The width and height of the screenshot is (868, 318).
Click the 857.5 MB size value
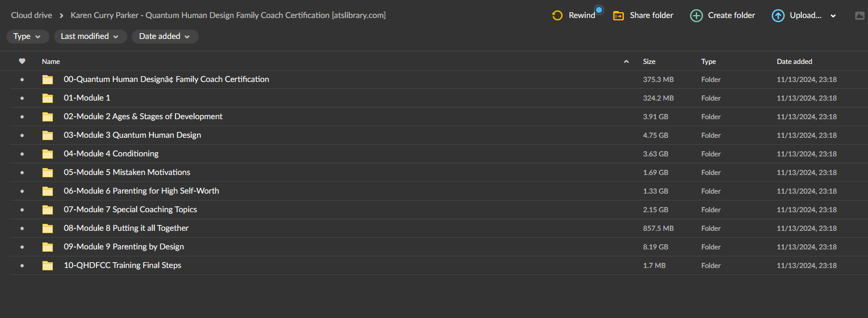[658, 228]
